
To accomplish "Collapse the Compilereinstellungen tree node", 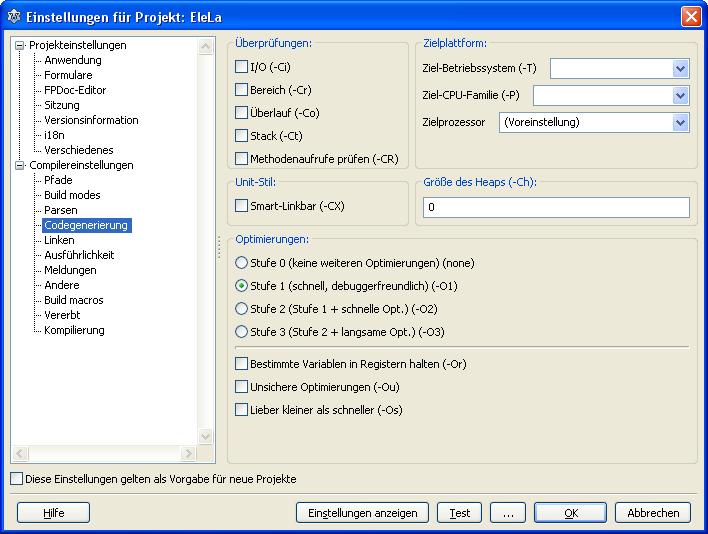I will [x=20, y=166].
